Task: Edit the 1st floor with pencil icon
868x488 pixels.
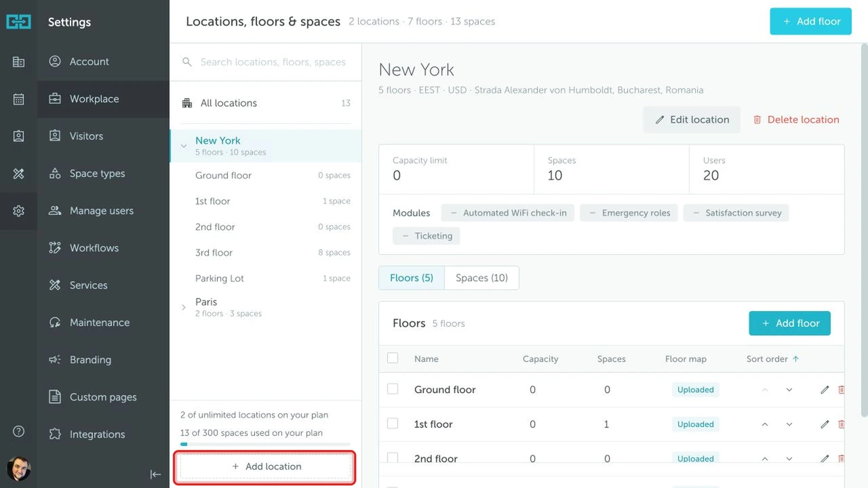Action: pos(825,424)
